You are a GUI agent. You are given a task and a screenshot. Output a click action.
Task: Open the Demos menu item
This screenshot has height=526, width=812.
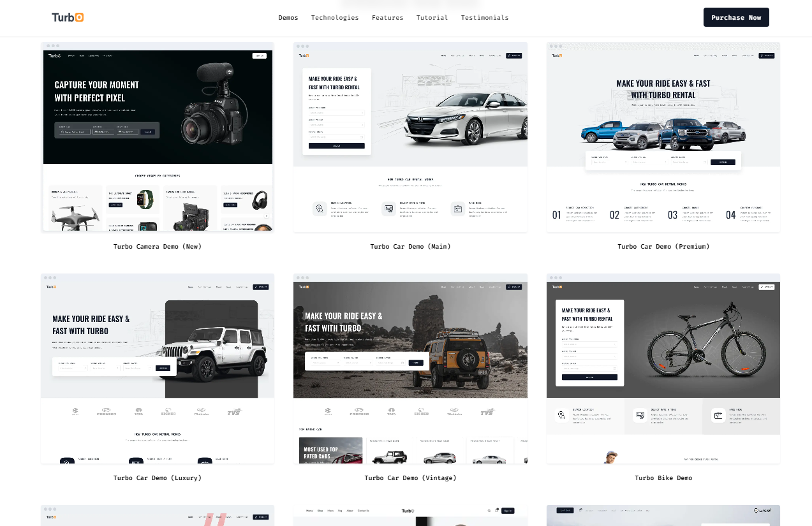(x=288, y=18)
